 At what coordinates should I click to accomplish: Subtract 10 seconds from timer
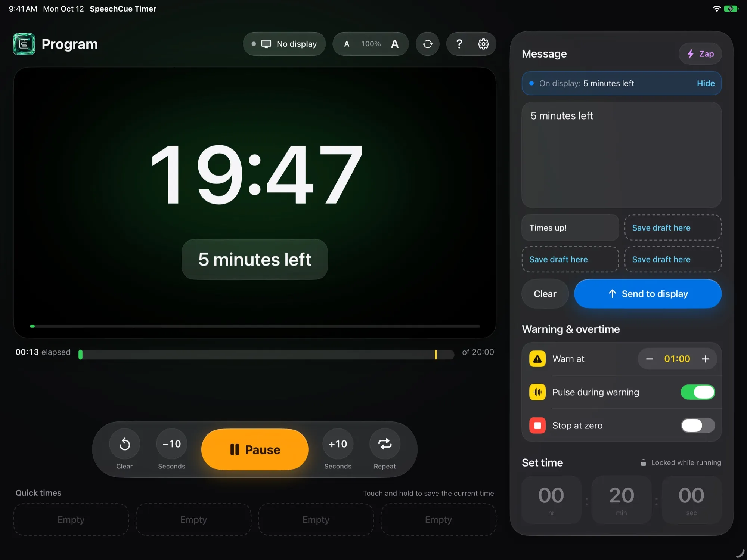171,444
